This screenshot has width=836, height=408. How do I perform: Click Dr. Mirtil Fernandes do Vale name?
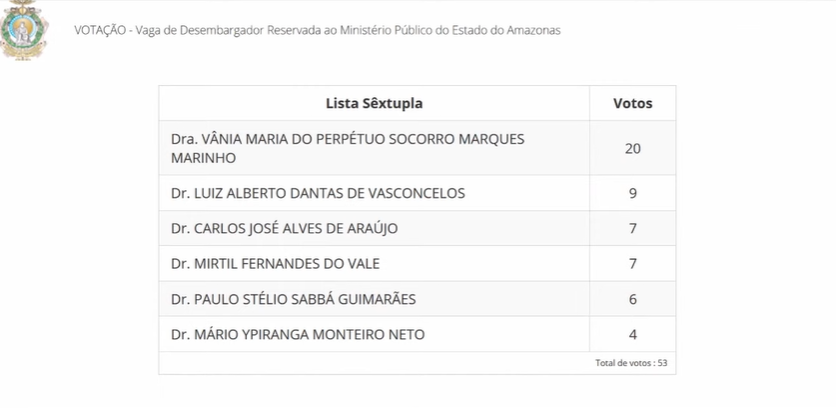click(276, 264)
